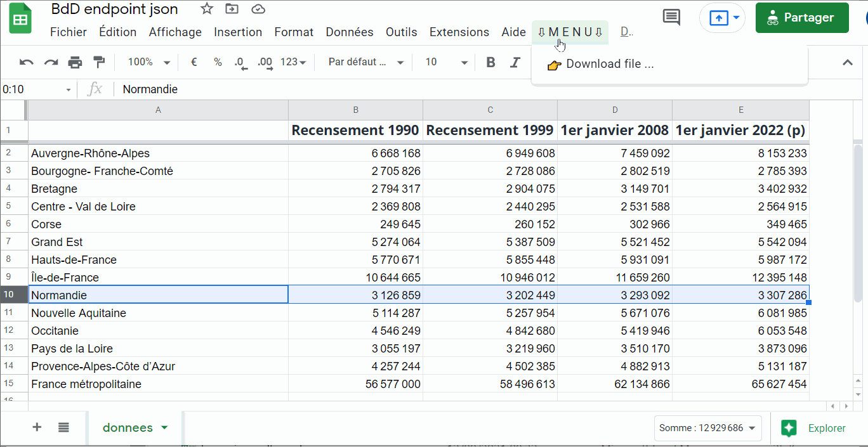Click the document title BdD endpoint json
This screenshot has width=868, height=447.
[115, 10]
